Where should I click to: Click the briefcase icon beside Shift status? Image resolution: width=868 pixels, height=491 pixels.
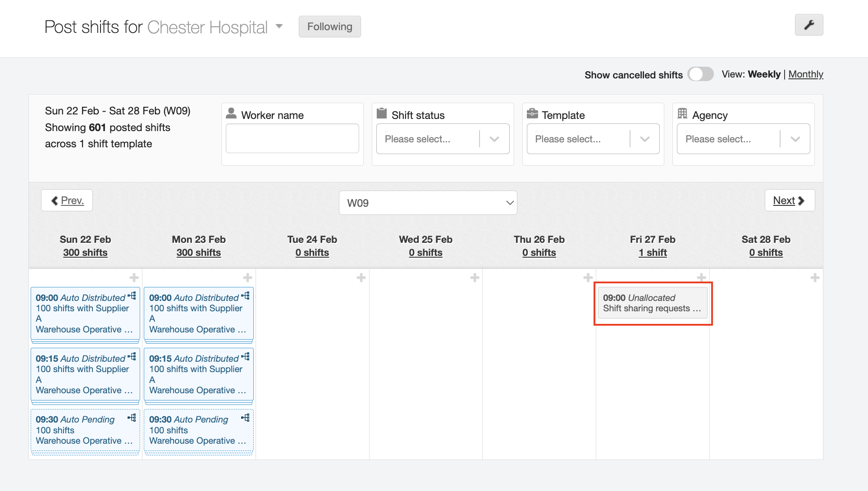pos(382,114)
